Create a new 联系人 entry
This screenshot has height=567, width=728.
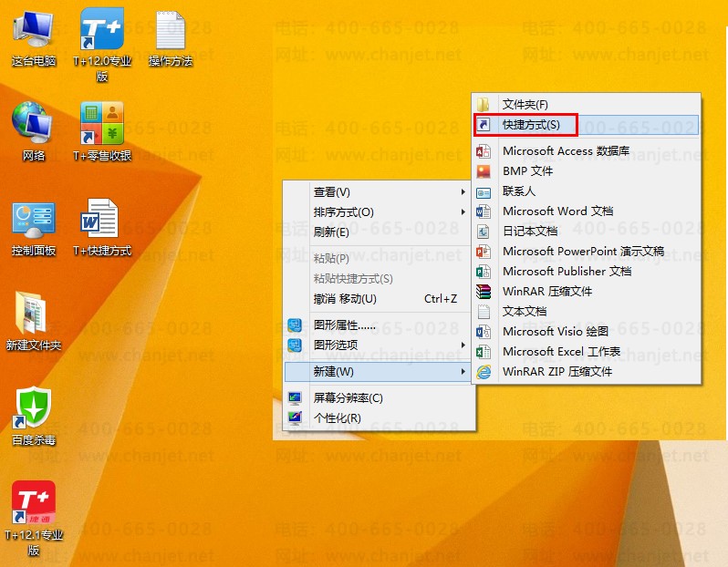point(586,191)
